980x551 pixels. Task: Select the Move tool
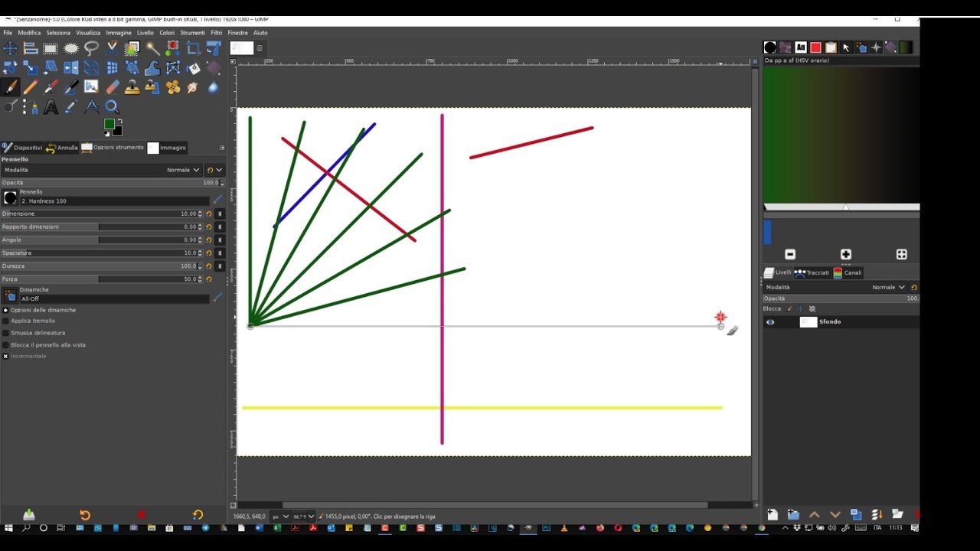tap(10, 47)
